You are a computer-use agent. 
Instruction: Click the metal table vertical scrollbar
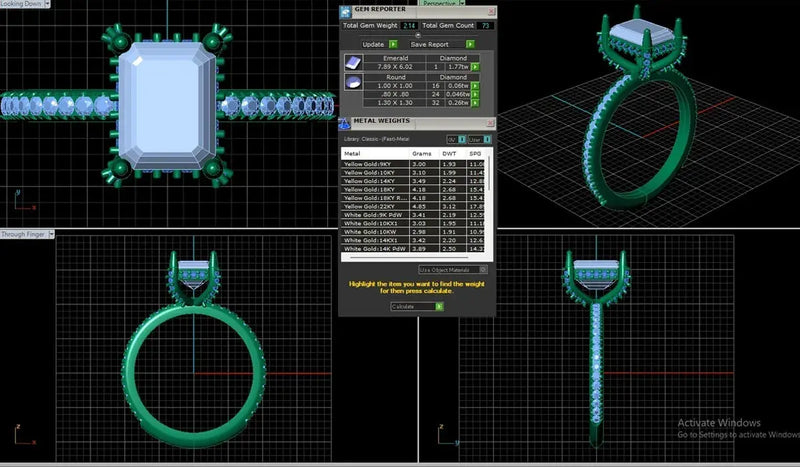490,174
